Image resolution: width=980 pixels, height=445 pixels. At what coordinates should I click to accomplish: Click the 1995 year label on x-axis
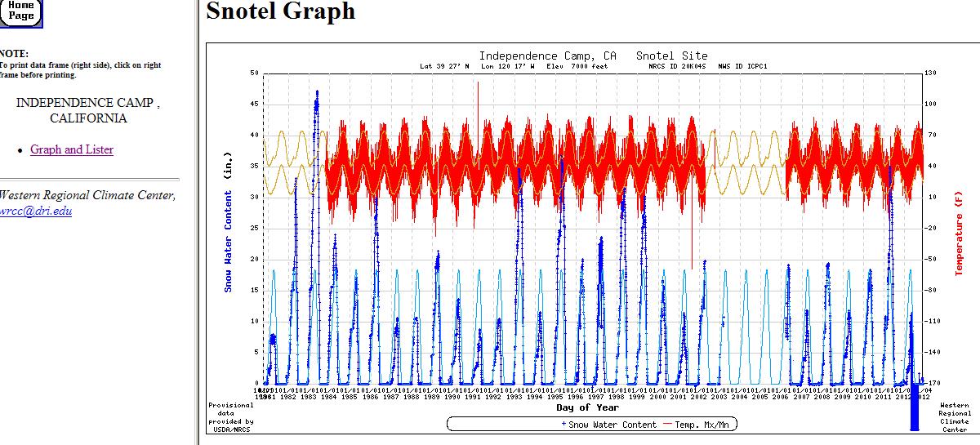555,396
